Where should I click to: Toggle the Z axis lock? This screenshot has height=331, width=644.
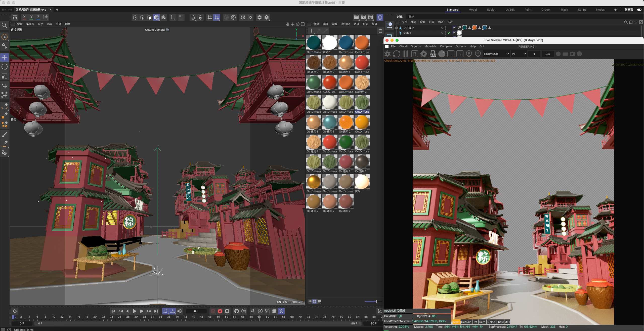pos(38,17)
